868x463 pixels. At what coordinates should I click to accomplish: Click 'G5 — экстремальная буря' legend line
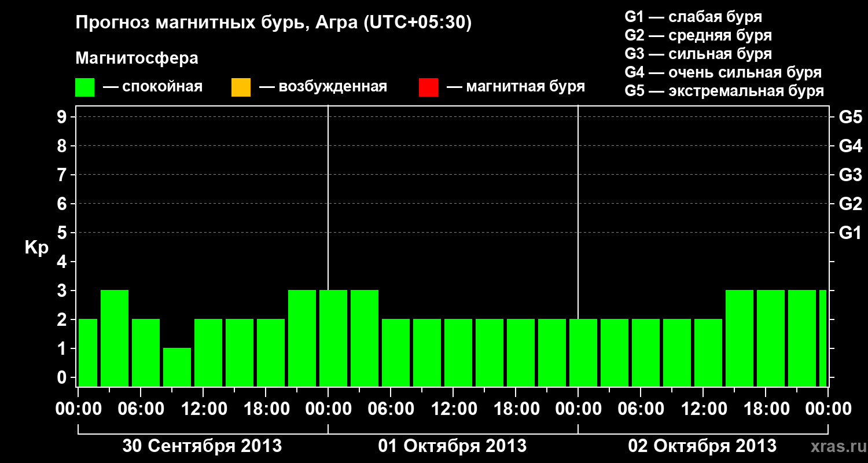coord(724,91)
